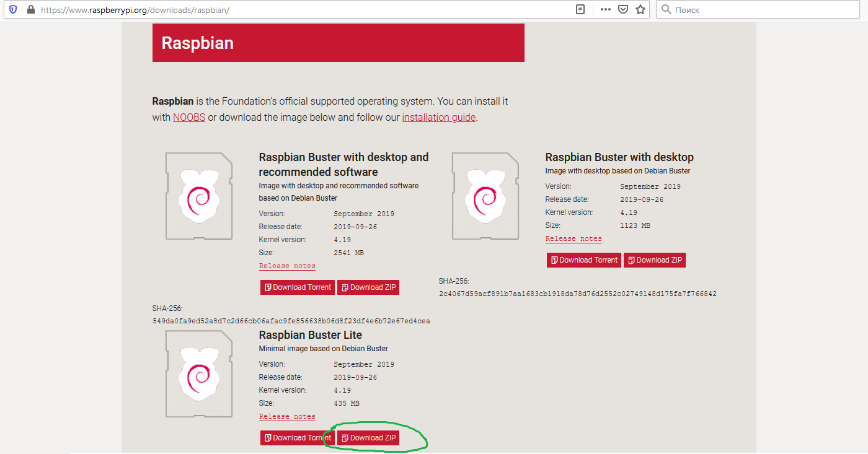
Task: Click the Raspbian Buster Lite heading
Action: (311, 335)
